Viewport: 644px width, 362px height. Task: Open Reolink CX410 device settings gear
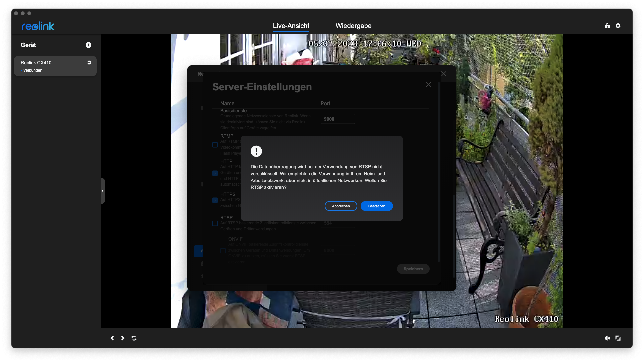coord(89,63)
